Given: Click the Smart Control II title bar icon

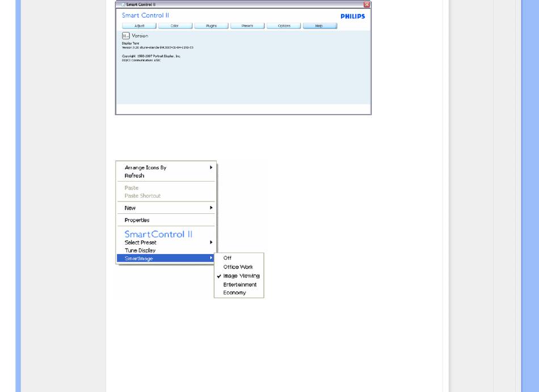Looking at the screenshot, I should 123,5.
